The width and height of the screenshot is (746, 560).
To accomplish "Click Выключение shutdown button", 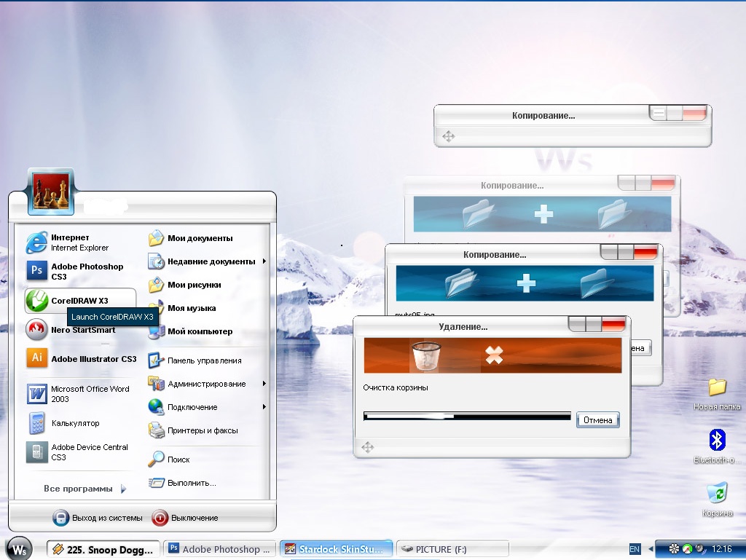I will pyautogui.click(x=186, y=518).
